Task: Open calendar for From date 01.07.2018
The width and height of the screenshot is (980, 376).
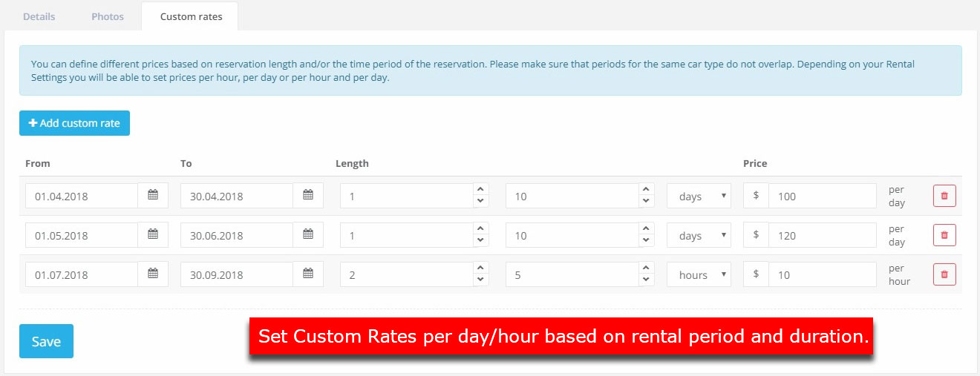Action: [153, 274]
